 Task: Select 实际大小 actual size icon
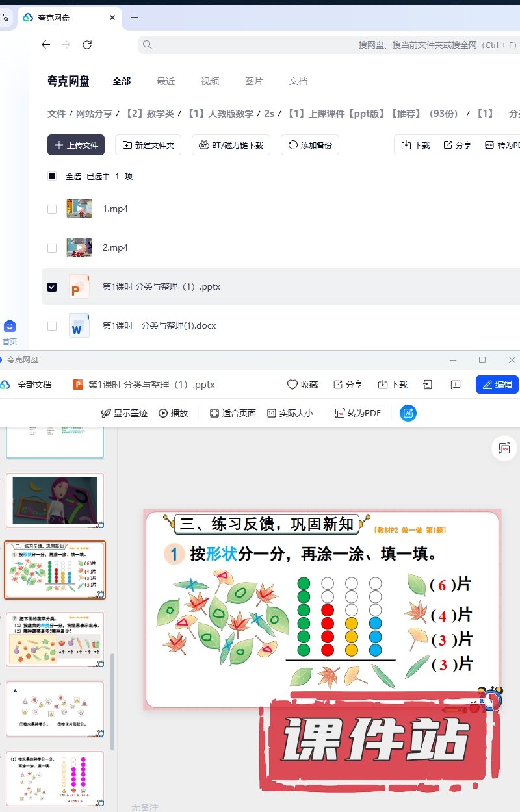tap(272, 413)
